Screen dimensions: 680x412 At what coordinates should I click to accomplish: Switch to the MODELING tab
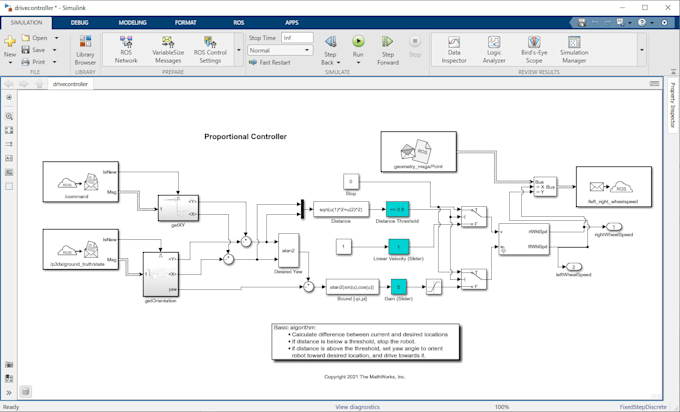133,23
